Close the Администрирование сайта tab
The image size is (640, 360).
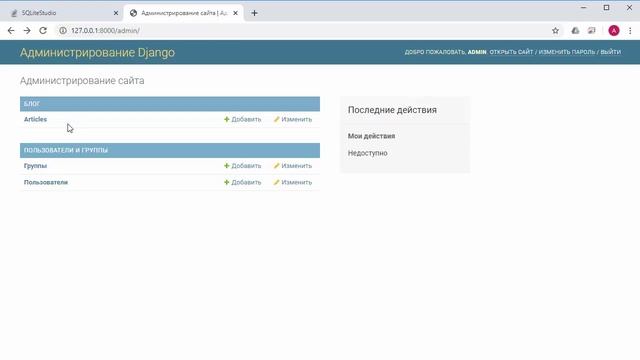(x=236, y=13)
